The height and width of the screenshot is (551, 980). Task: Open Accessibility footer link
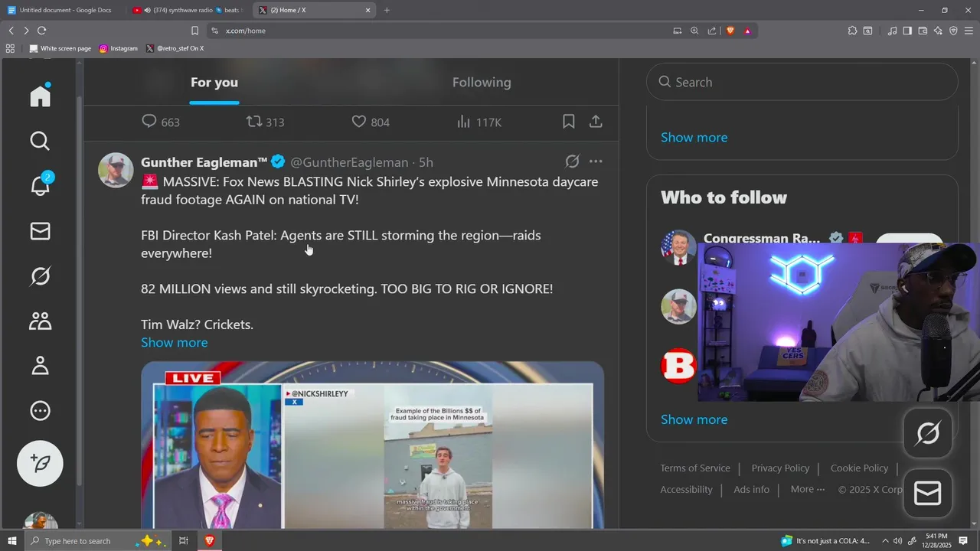pos(686,489)
